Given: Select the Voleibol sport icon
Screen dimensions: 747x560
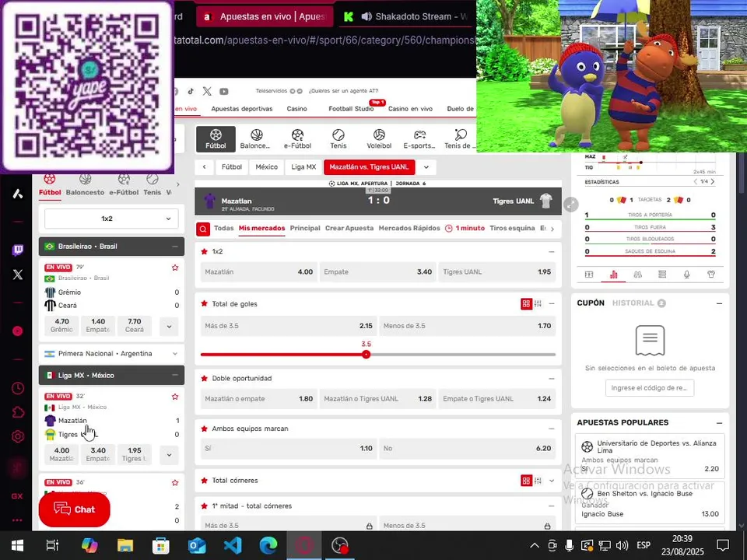Looking at the screenshot, I should 379,139.
